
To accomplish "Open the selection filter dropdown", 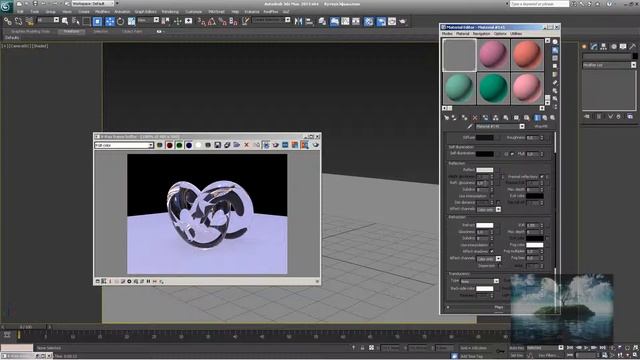I will [48, 20].
